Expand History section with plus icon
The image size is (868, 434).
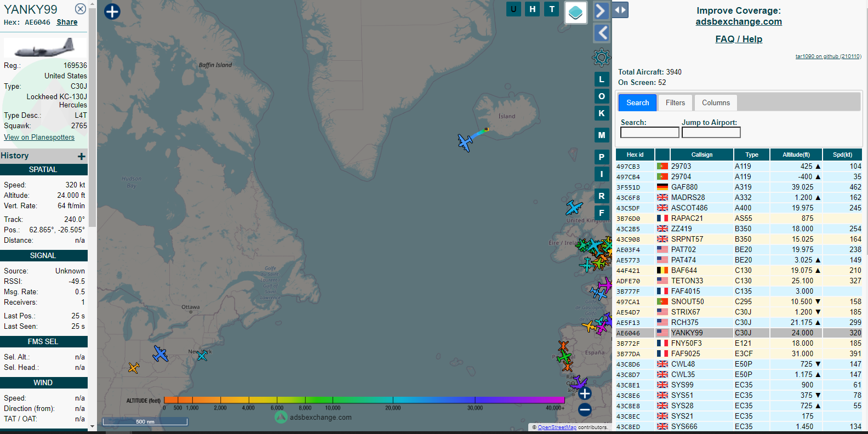point(82,156)
